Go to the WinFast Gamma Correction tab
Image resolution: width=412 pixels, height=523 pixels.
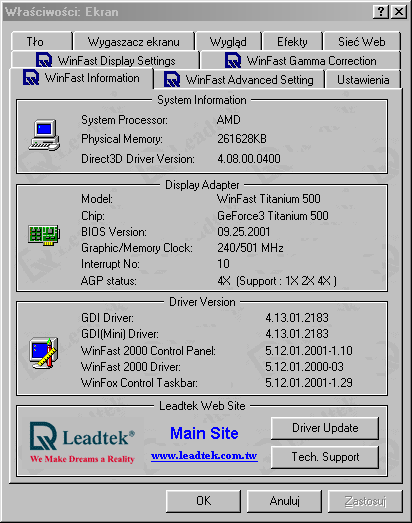[x=301, y=60]
